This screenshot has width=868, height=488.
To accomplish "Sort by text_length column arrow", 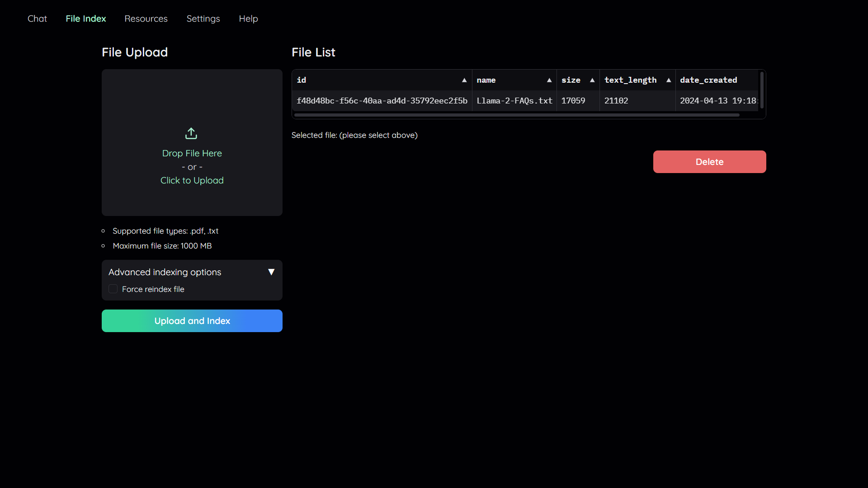I will click(x=669, y=80).
